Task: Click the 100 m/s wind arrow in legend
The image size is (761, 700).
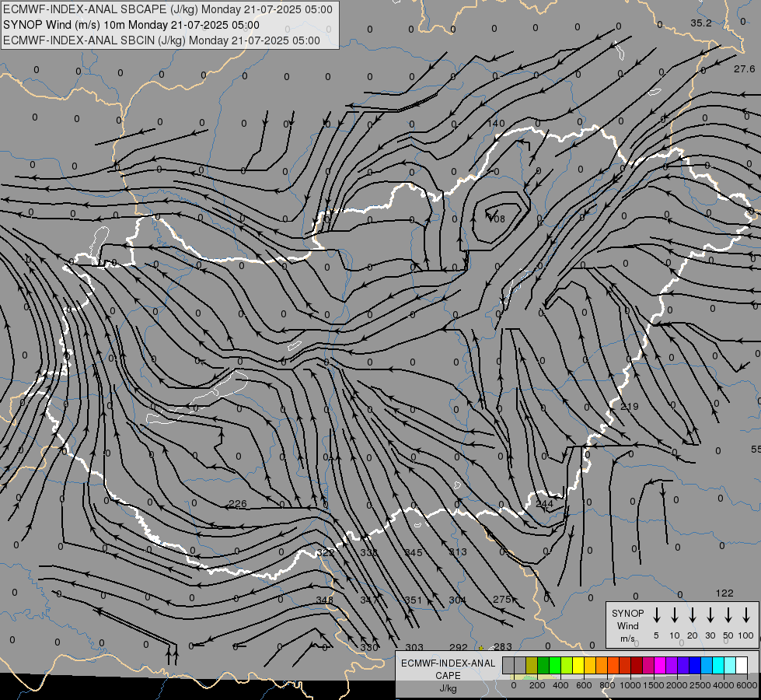Action: [x=746, y=614]
